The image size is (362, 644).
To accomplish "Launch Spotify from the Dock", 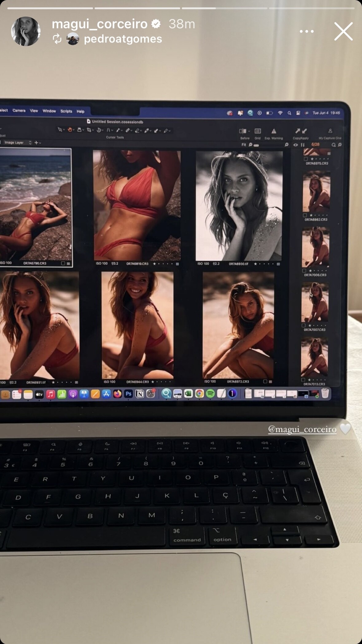I will click(x=210, y=393).
